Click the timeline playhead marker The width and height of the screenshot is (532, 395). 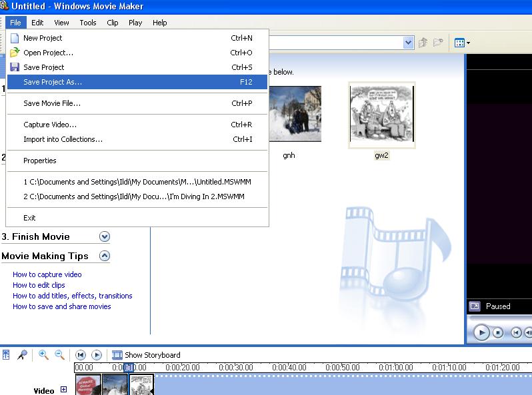[129, 368]
